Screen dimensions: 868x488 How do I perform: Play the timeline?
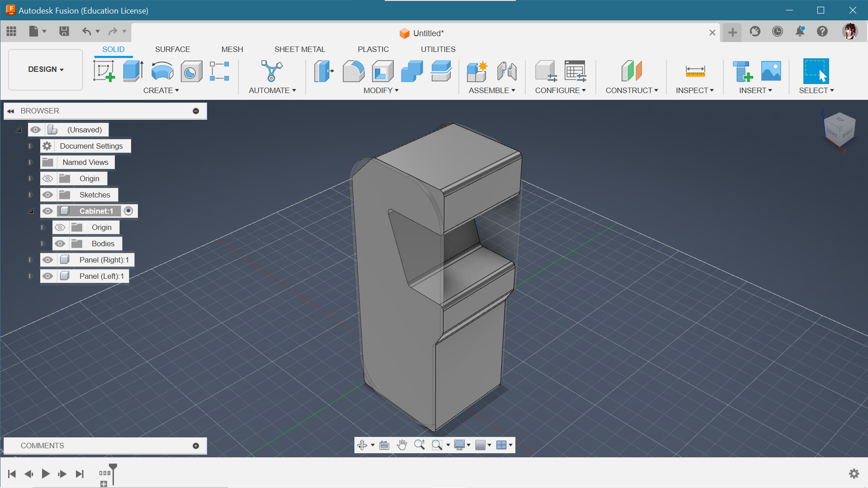(46, 474)
